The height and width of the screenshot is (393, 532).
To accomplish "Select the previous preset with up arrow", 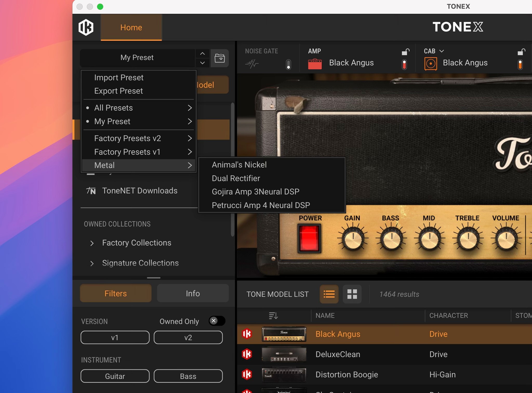I will point(202,53).
